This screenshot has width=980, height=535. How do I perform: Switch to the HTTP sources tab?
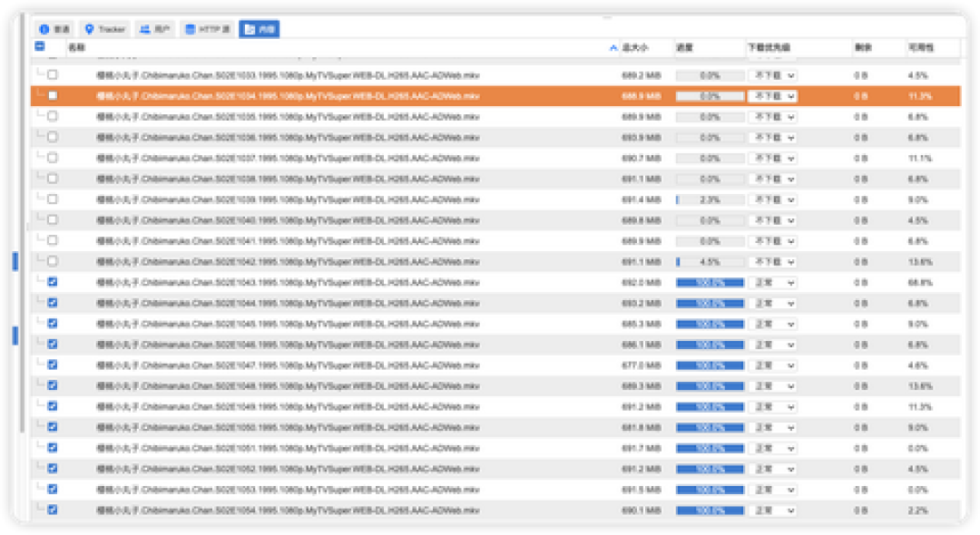[x=208, y=29]
